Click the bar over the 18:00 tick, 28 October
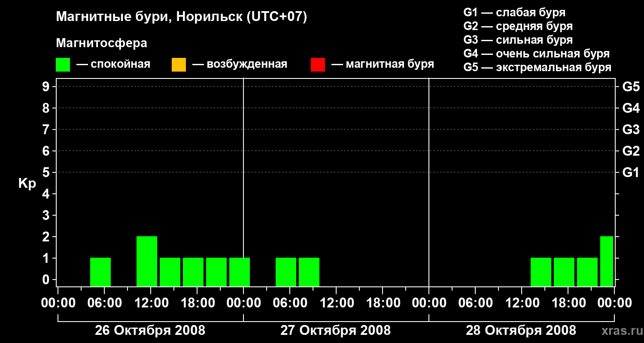The width and height of the screenshot is (644, 343). (564, 272)
